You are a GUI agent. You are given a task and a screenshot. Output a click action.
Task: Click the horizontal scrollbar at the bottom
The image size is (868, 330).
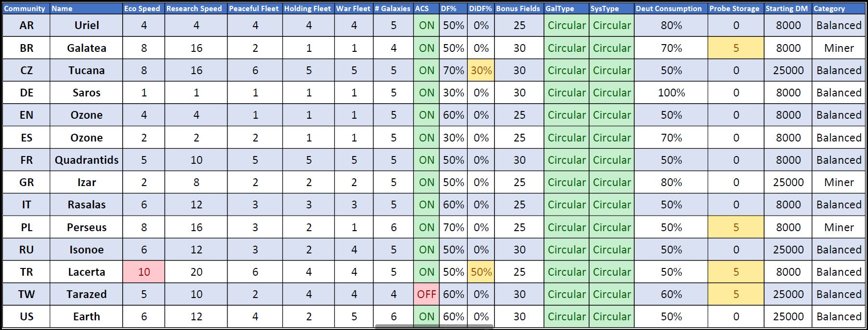(434, 327)
